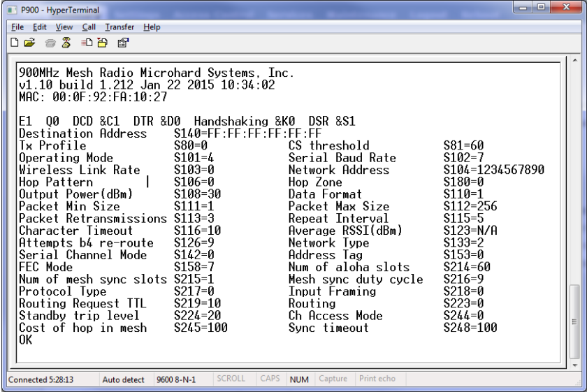Click the Input Framing label

[x=332, y=291]
